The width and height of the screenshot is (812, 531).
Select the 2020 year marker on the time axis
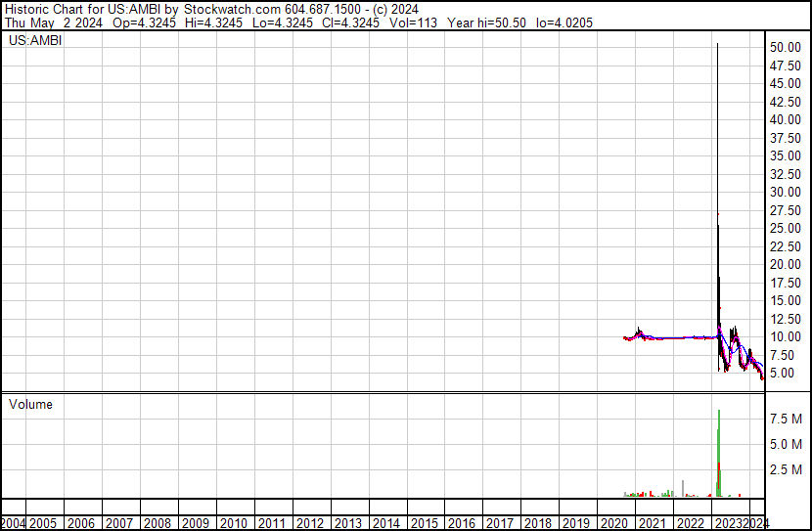(x=613, y=523)
